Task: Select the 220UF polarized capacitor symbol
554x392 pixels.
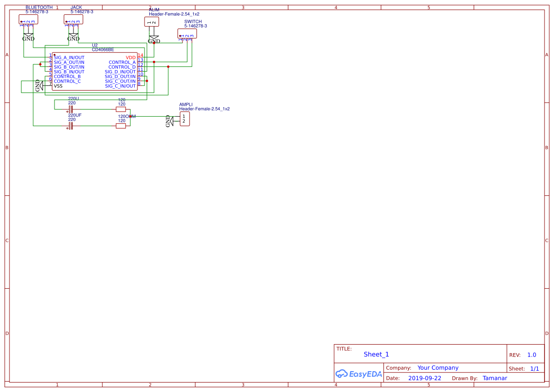Action: [x=71, y=126]
